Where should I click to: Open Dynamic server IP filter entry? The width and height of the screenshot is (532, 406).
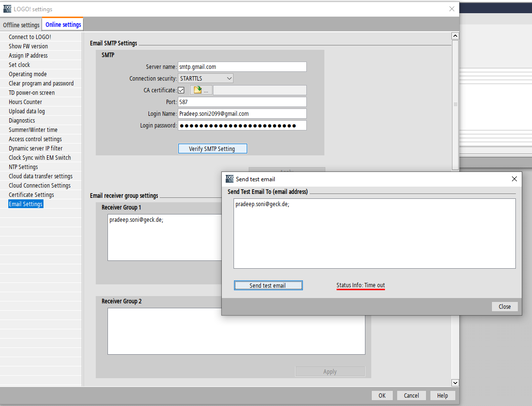click(36, 148)
